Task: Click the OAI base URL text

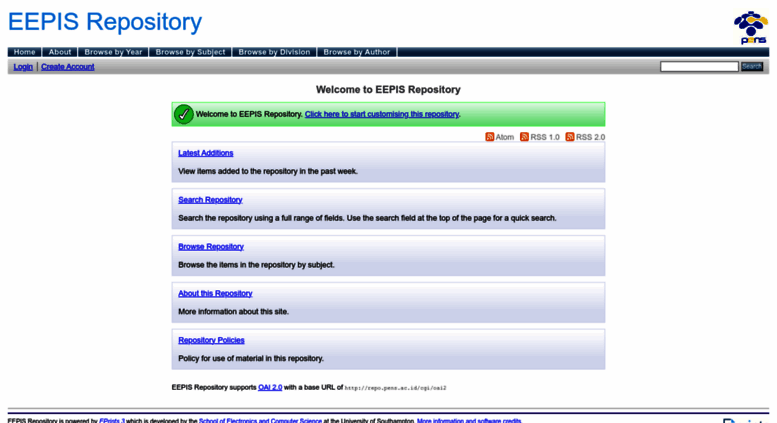Action: tap(395, 388)
